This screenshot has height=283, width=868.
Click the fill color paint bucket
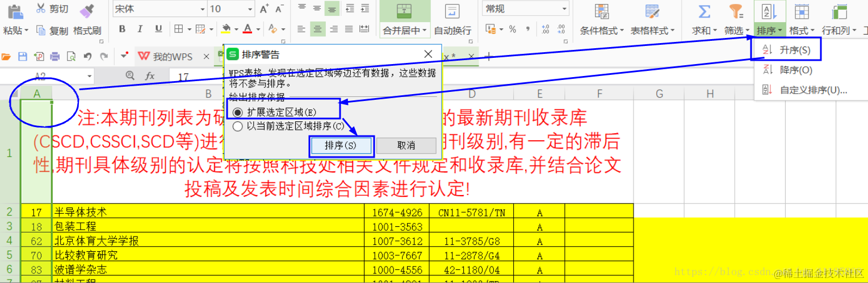pyautogui.click(x=226, y=29)
